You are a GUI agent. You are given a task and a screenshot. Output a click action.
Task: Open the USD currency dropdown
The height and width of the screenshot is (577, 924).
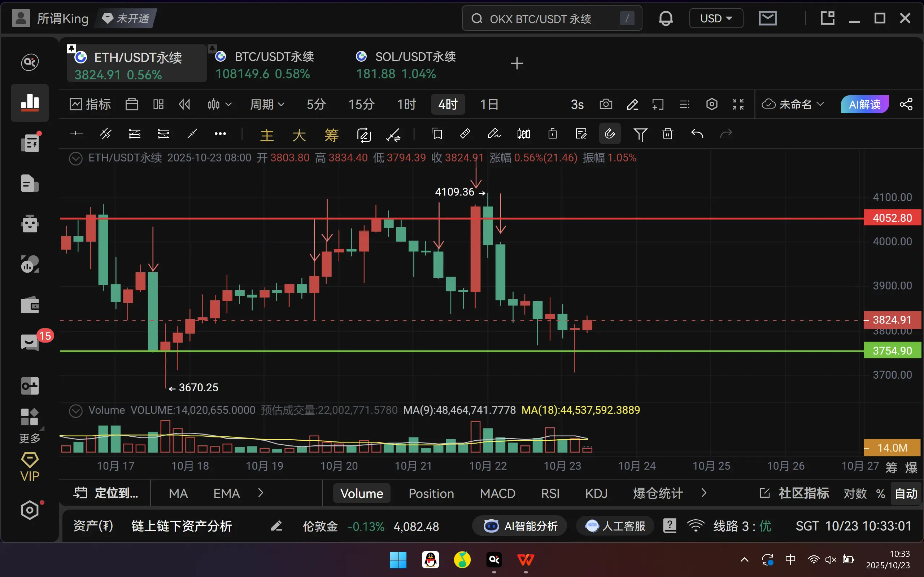coord(716,18)
